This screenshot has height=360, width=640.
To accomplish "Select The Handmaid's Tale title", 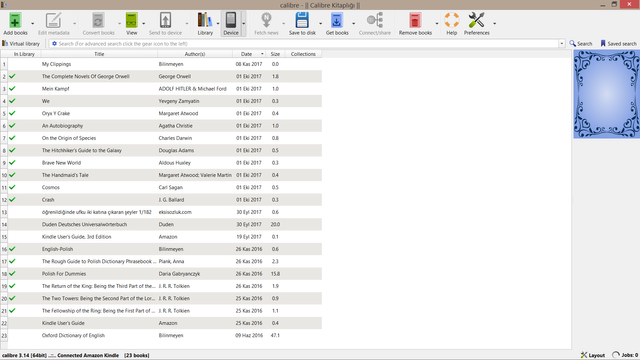I will tap(65, 175).
